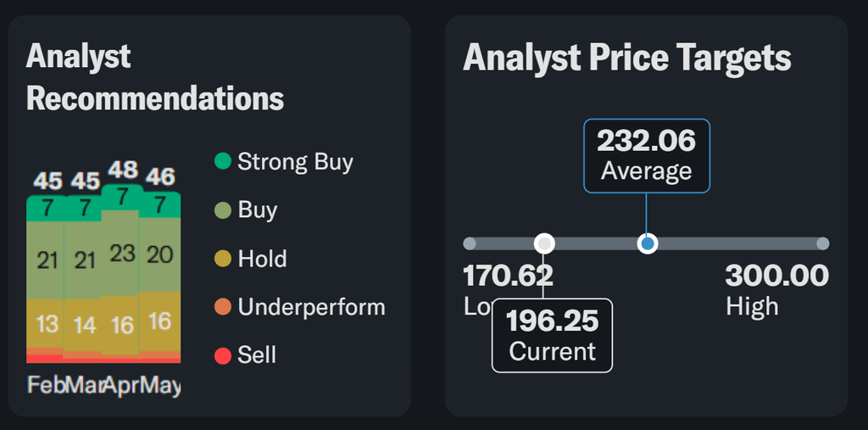Viewport: 868px width, 430px height.
Task: Click the red Sell legend dot
Action: click(x=223, y=355)
